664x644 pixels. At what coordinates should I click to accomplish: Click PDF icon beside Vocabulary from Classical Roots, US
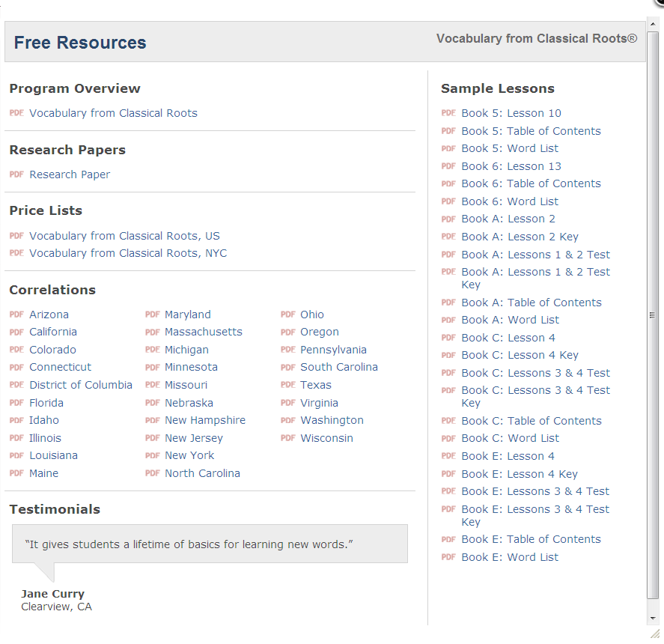(x=16, y=236)
